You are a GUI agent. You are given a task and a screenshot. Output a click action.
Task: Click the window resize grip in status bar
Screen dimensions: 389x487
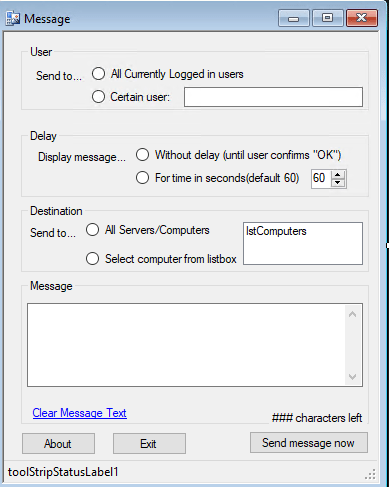point(370,474)
